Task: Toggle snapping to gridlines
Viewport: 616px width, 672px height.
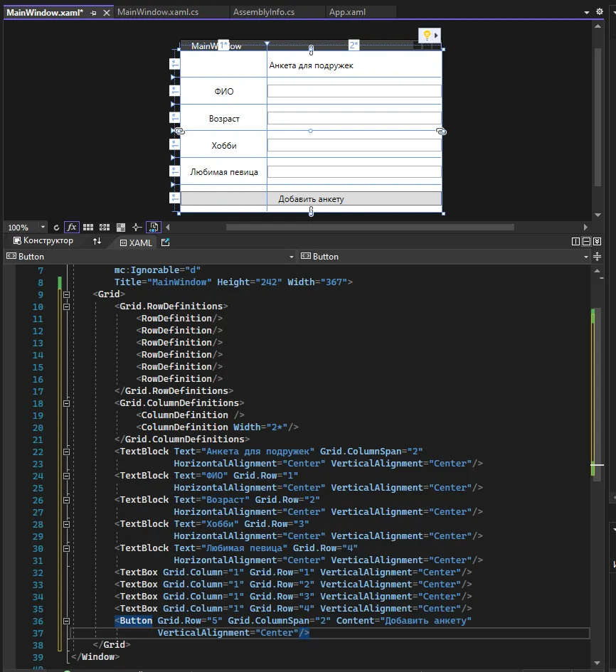Action: [105, 227]
